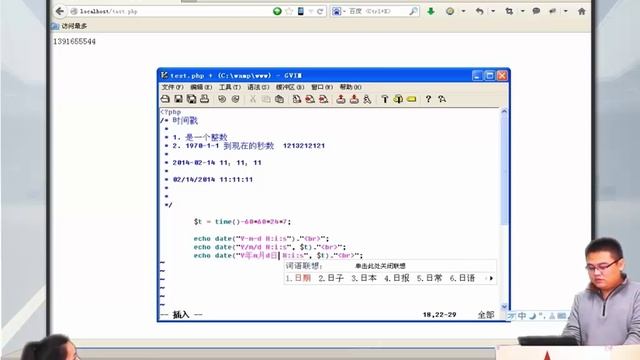Viewport: 640px width, 360px height.
Task: Show more IME candidates with right arrow
Action: 491,278
